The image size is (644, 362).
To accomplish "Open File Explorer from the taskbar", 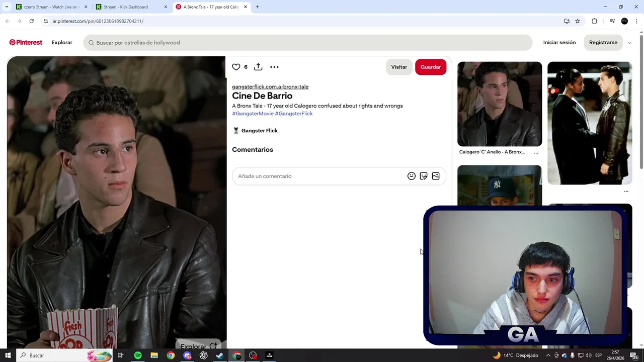I will (154, 355).
